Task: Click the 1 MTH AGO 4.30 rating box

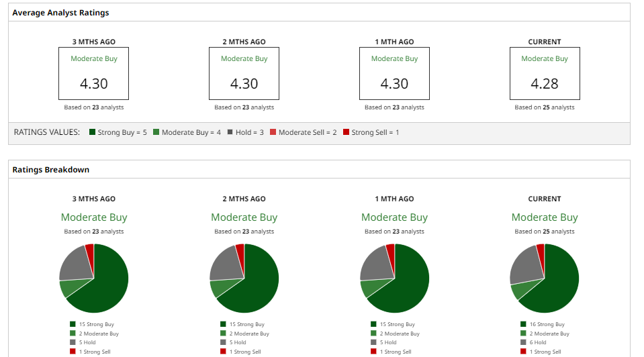Action: [394, 74]
